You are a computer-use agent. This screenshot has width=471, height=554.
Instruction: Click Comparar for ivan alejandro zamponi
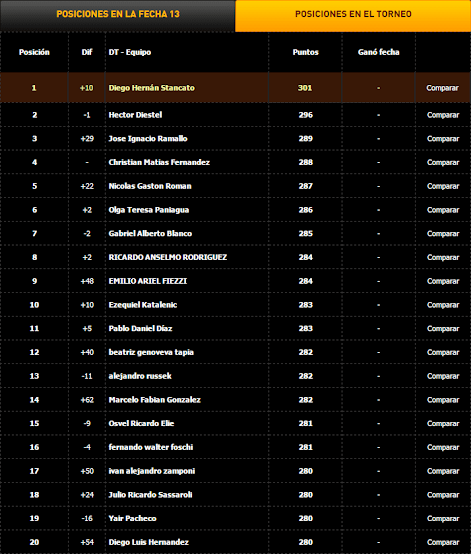tap(443, 471)
